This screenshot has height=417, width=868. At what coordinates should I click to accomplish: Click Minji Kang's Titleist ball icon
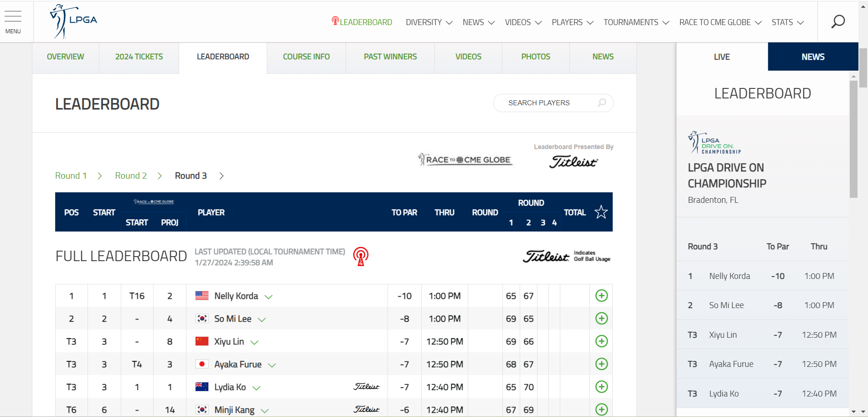point(367,409)
